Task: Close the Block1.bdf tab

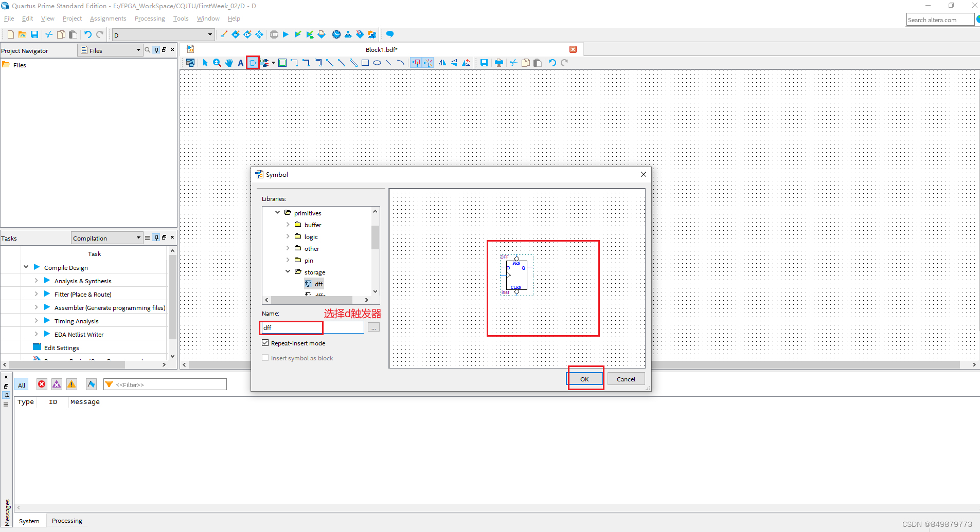Action: [573, 49]
